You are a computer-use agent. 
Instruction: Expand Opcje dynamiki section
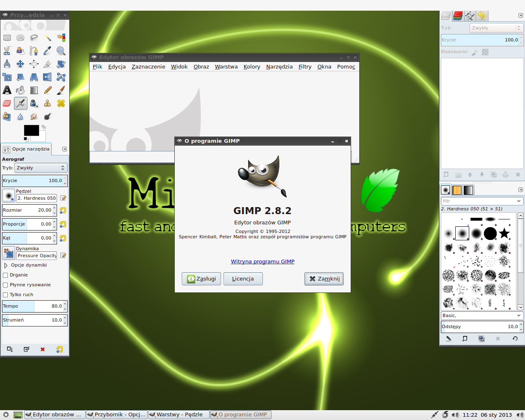pyautogui.click(x=6, y=265)
